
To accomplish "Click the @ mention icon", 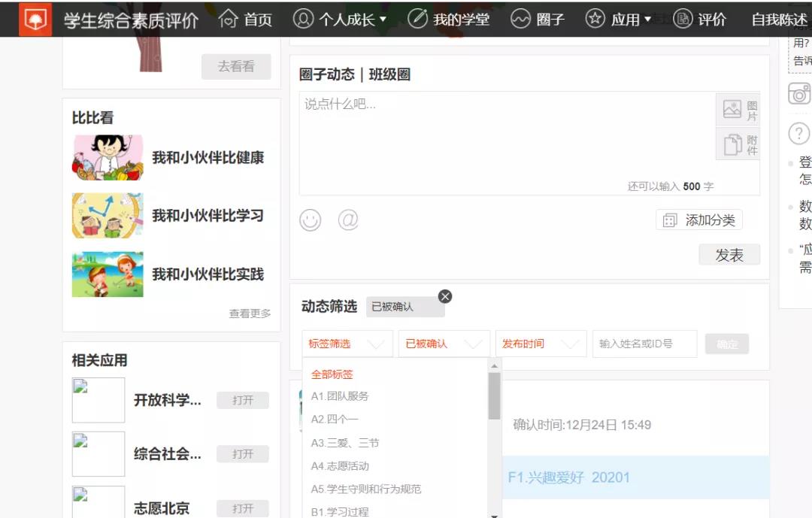I will (x=348, y=220).
